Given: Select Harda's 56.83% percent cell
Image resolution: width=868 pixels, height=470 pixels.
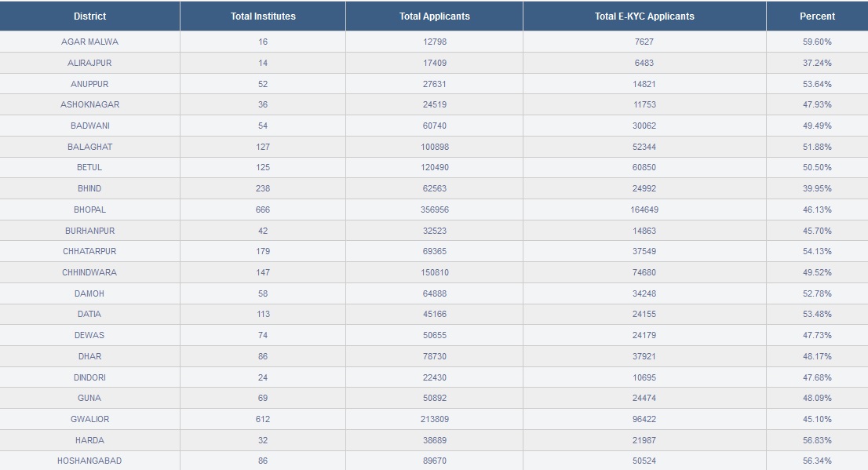Looking at the screenshot, I should [x=817, y=440].
